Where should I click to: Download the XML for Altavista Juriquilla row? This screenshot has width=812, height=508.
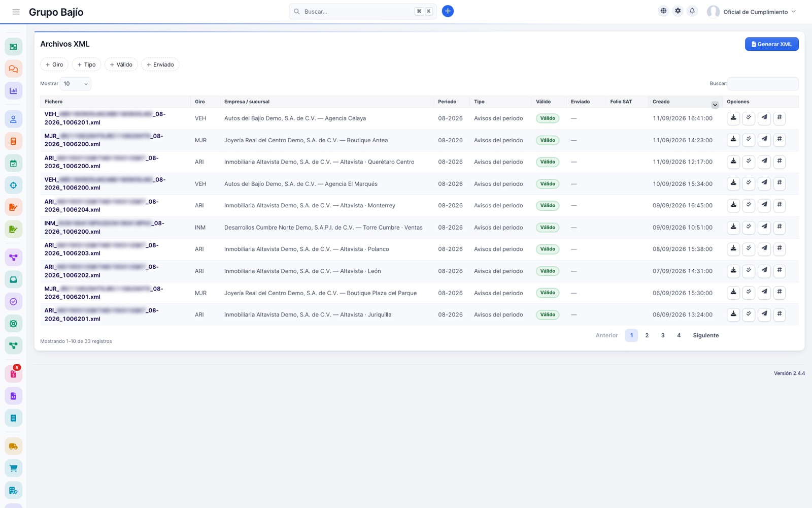[x=733, y=314]
